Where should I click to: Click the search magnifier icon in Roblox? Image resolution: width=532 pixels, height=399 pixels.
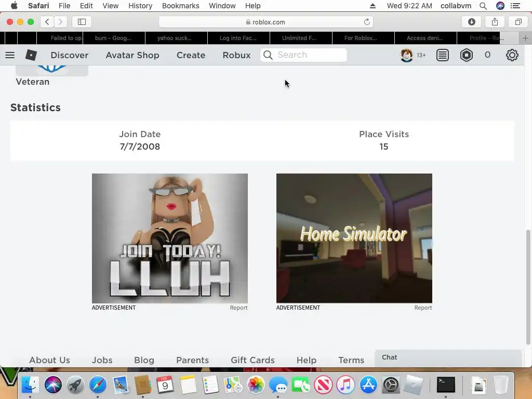coord(268,55)
